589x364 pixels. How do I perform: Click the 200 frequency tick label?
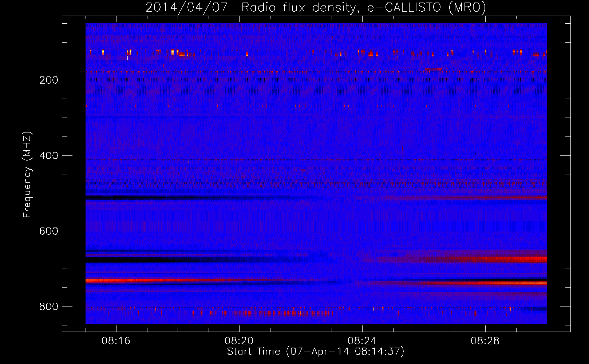pyautogui.click(x=49, y=80)
